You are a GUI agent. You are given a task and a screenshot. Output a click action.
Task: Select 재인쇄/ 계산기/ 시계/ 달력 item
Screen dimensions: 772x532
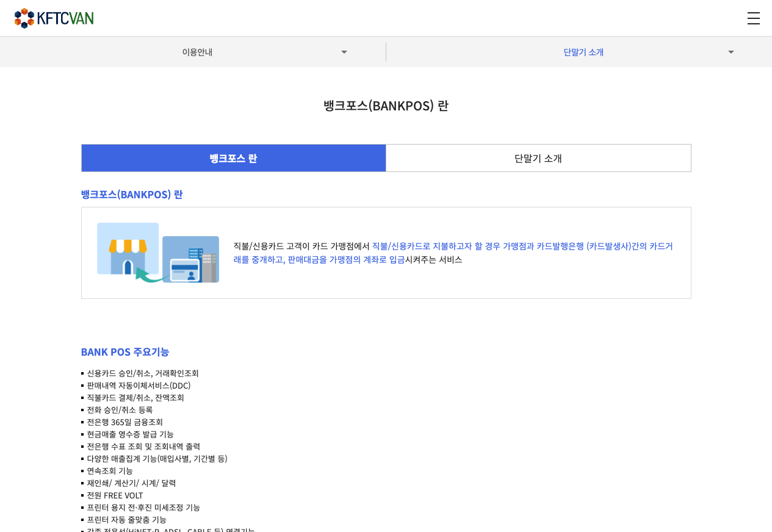(131, 483)
